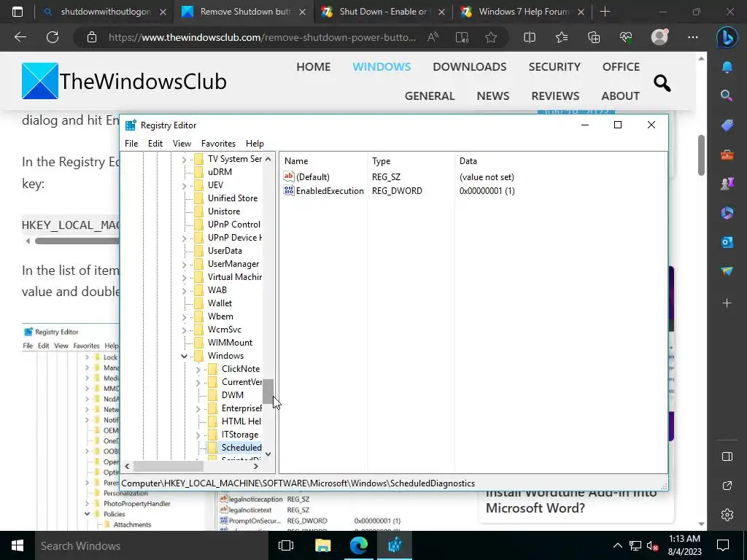Expand the Wbem registry key
747x560 pixels.
tap(184, 316)
